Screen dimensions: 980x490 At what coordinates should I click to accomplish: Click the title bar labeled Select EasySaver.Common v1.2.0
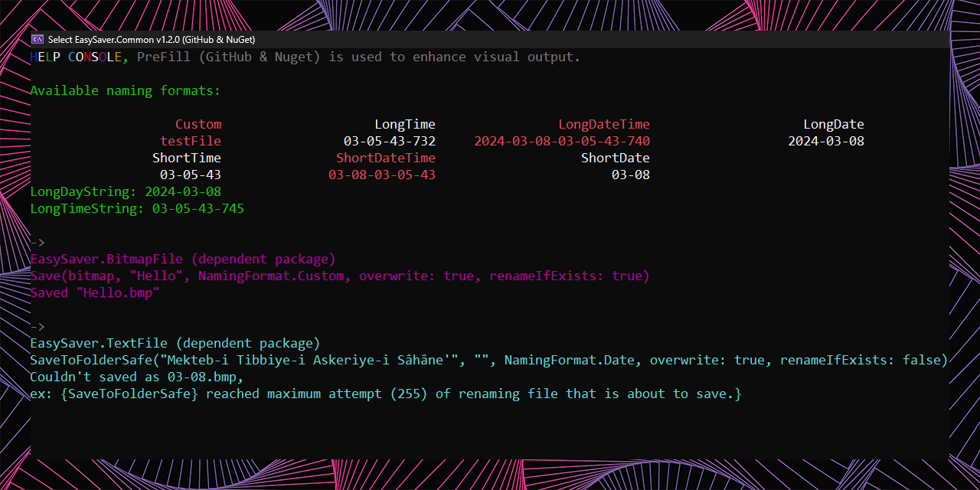point(115,39)
